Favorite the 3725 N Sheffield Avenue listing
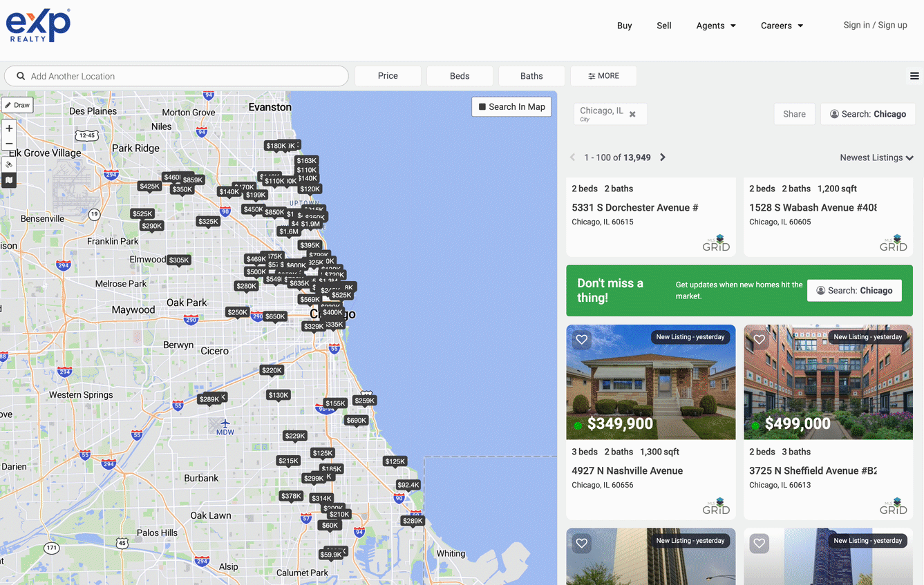This screenshot has height=585, width=924. 760,339
